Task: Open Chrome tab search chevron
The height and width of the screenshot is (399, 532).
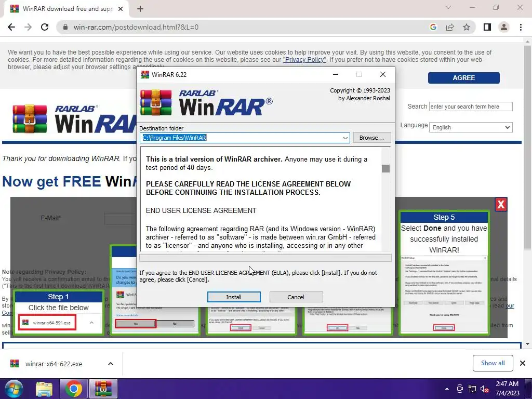Action: pyautogui.click(x=448, y=7)
